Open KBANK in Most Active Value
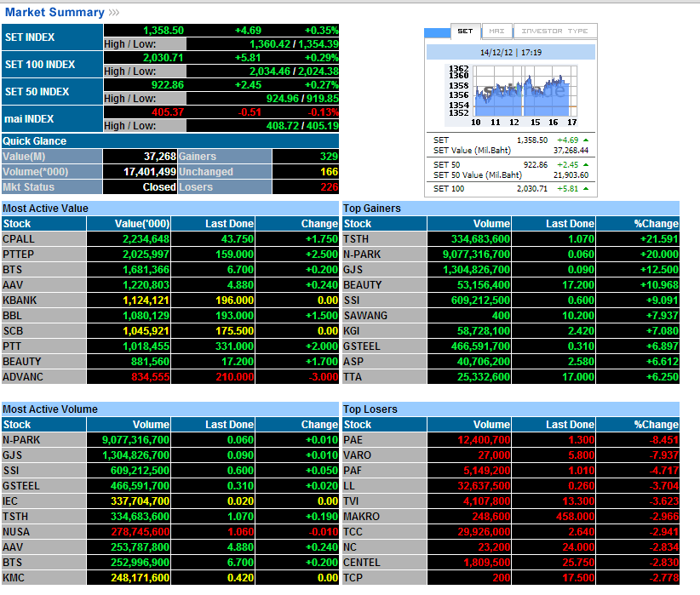Viewport: 700px width, 595px height. (x=20, y=300)
